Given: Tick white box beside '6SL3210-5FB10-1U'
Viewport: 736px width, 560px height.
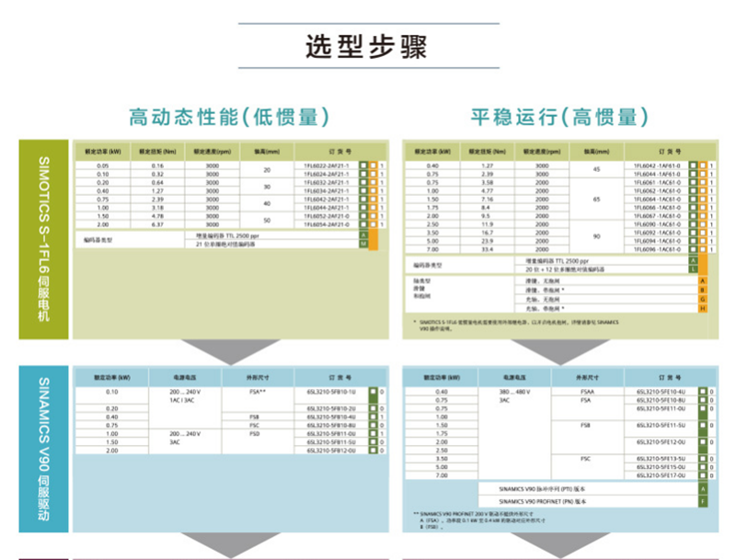Looking at the screenshot, I should coord(374,392).
